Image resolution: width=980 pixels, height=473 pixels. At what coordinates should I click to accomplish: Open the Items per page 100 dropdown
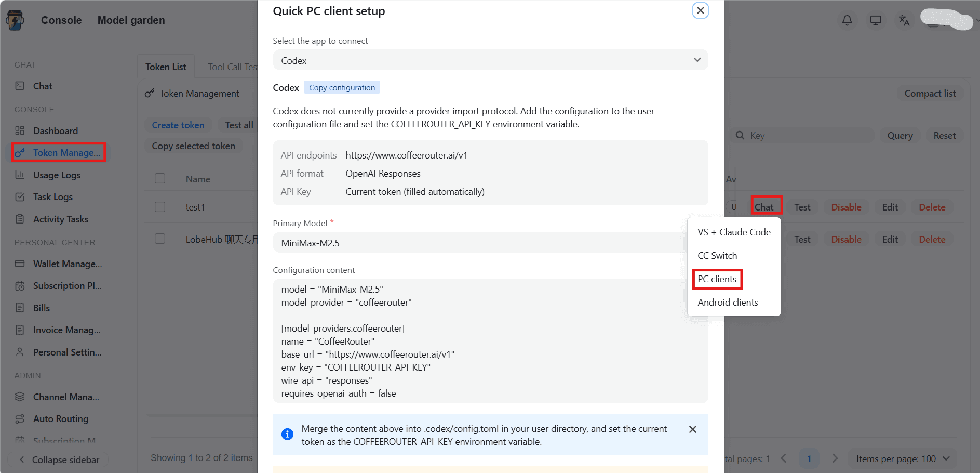(x=903, y=459)
